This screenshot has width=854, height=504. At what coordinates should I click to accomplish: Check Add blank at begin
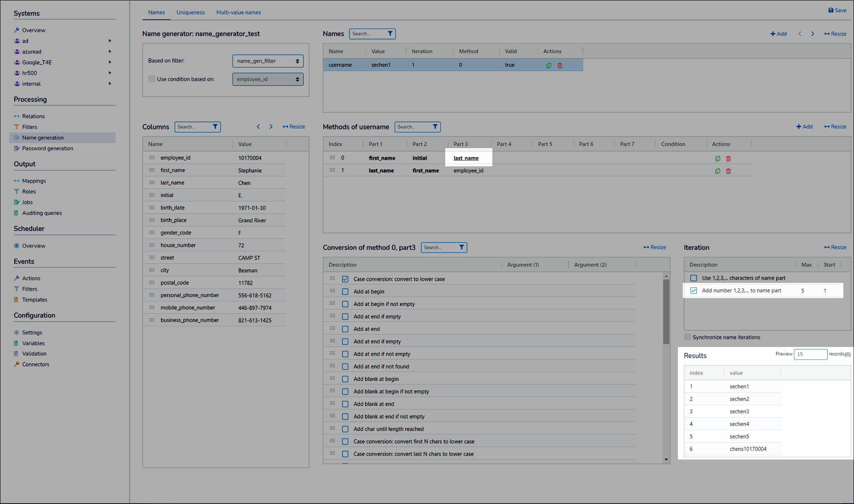tap(345, 379)
